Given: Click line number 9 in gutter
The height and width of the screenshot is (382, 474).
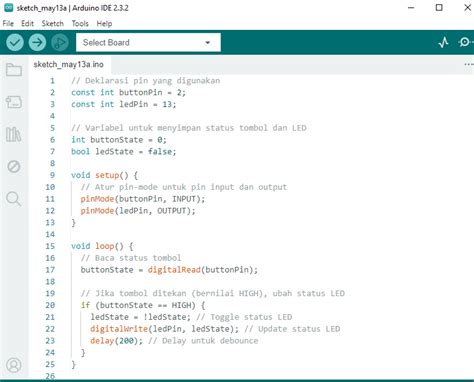Looking at the screenshot, I should click(x=52, y=175).
